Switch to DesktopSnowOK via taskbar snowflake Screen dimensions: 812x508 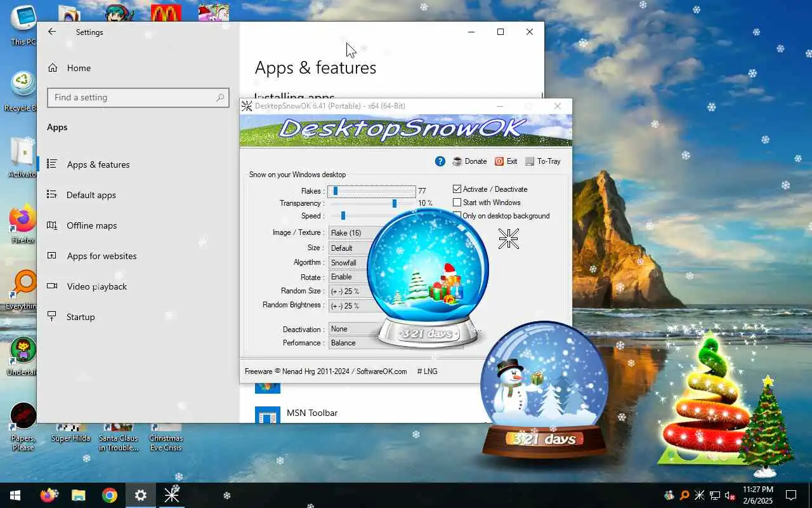click(x=171, y=495)
